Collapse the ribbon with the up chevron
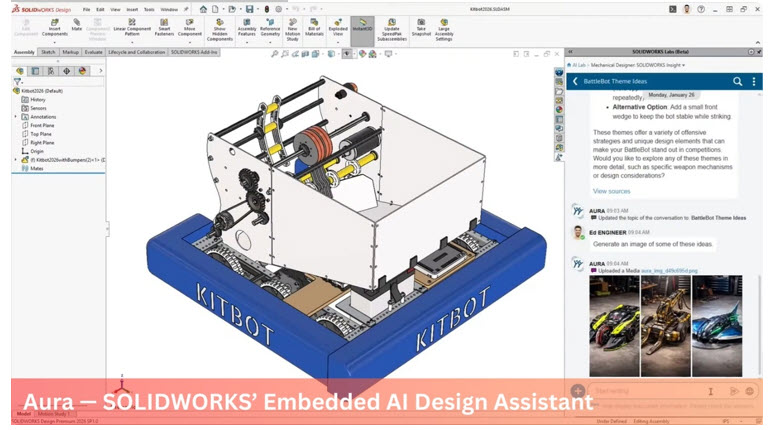770x430 pixels. tap(758, 43)
